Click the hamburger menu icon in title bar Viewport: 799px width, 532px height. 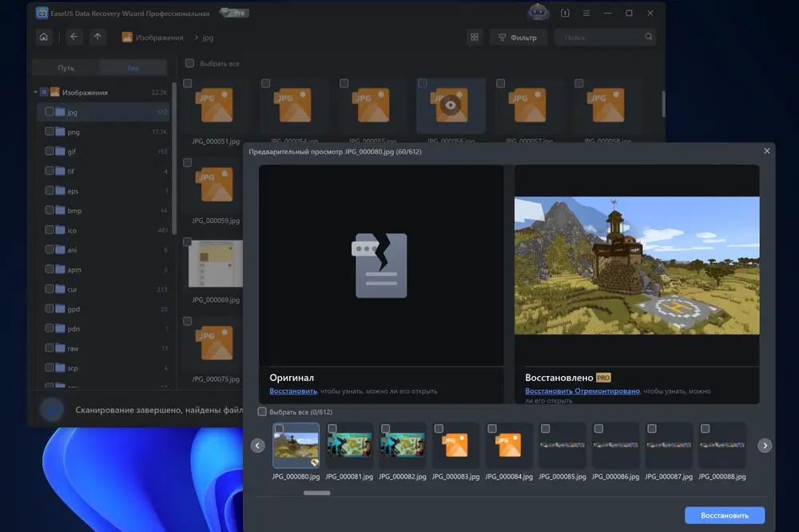click(x=587, y=14)
